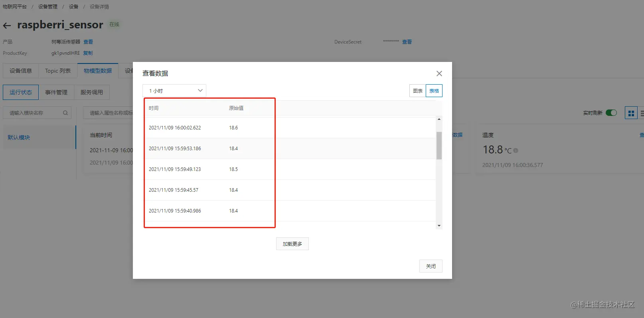Open the Topic 列表 tab
The width and height of the screenshot is (644, 318).
click(58, 71)
